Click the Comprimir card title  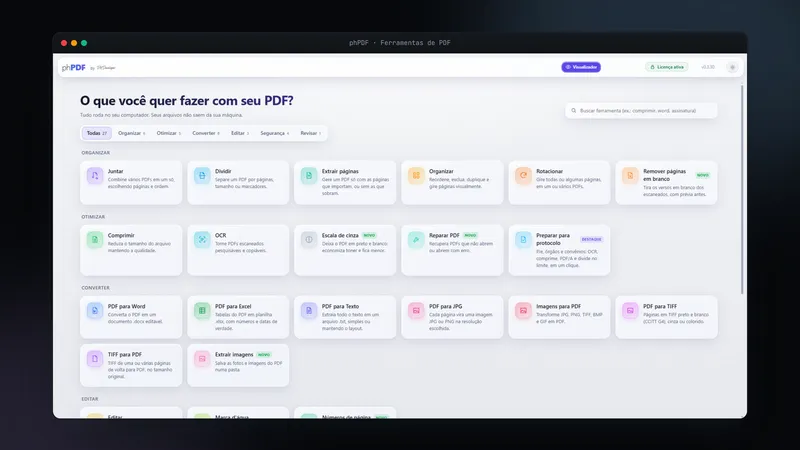121,235
